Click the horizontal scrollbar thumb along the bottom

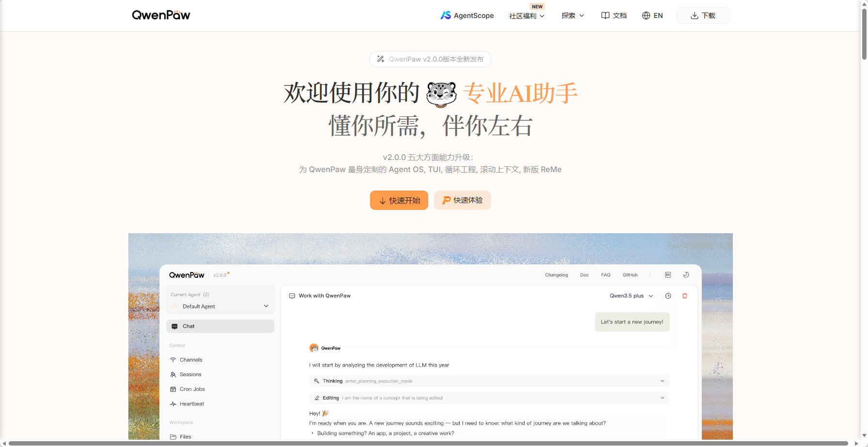[x=428, y=444]
